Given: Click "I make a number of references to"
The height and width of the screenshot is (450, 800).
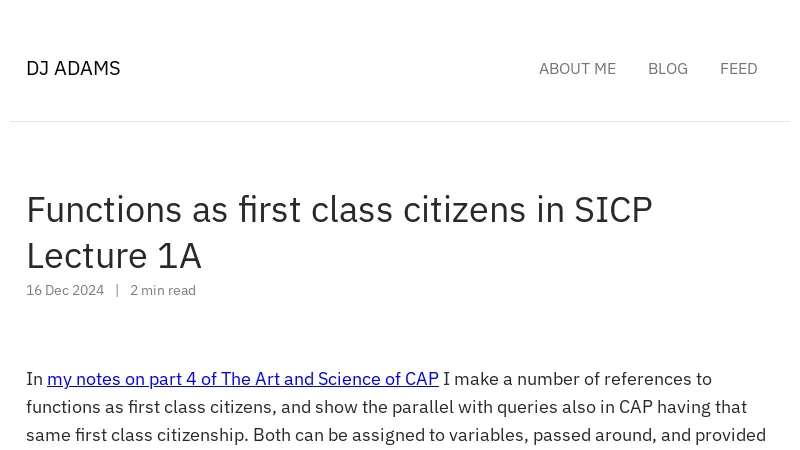Looking at the screenshot, I should click(577, 379).
